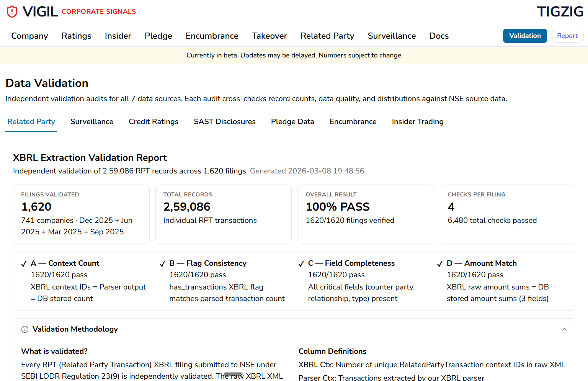Click the 'D — Amount Match' label
588x381 pixels.
click(482, 263)
